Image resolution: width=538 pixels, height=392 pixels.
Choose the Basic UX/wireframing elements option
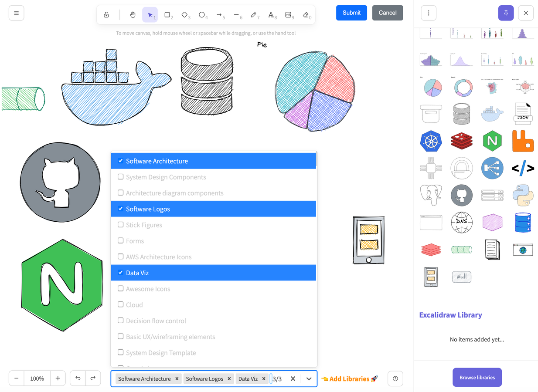pyautogui.click(x=213, y=337)
